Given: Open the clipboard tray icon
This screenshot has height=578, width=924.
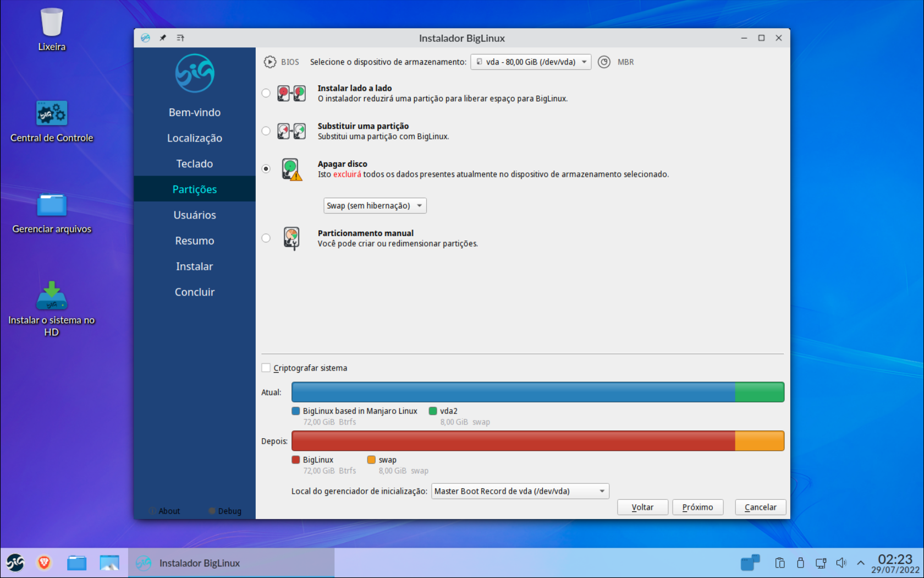Looking at the screenshot, I should point(780,563).
